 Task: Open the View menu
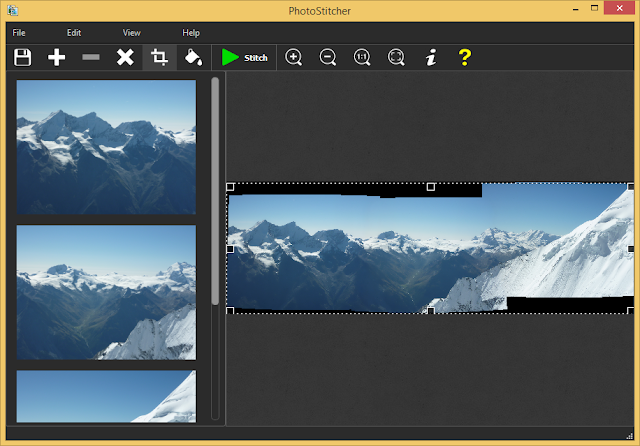coord(131,33)
